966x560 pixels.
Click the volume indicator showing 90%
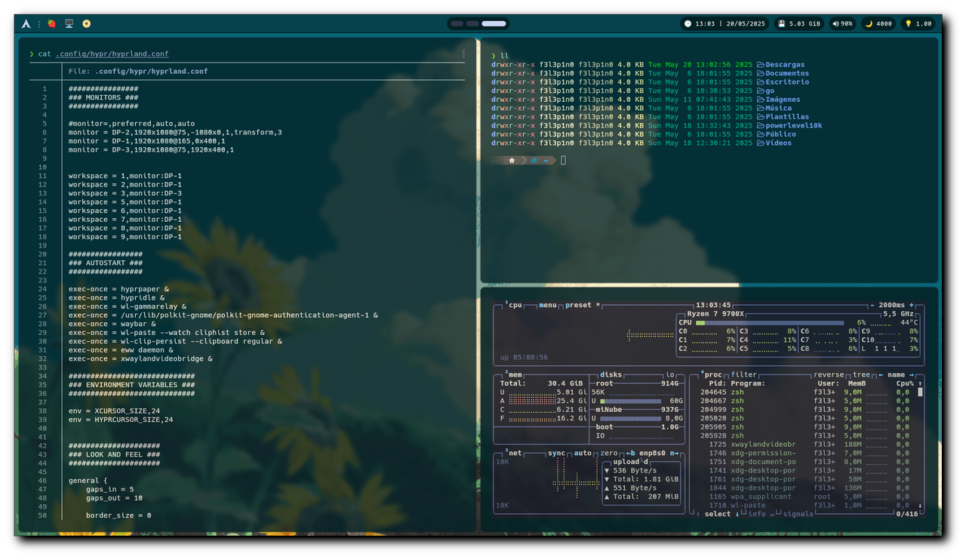tap(842, 23)
